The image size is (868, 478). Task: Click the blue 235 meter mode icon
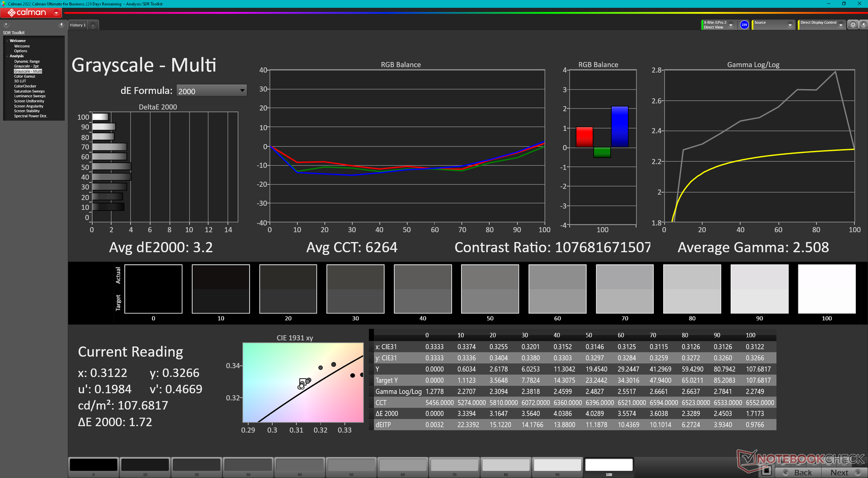(x=744, y=25)
